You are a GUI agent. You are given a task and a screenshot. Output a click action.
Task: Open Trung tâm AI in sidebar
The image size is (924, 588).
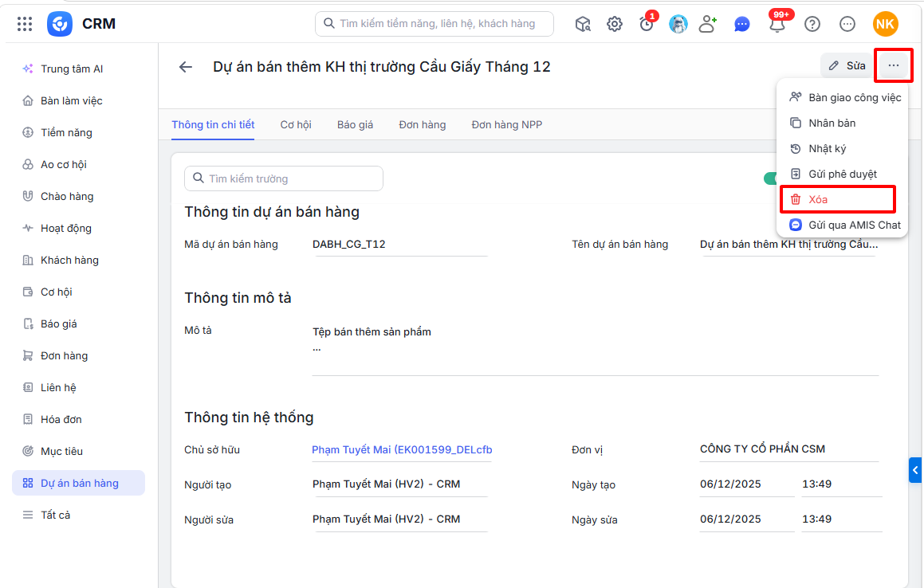pyautogui.click(x=78, y=69)
